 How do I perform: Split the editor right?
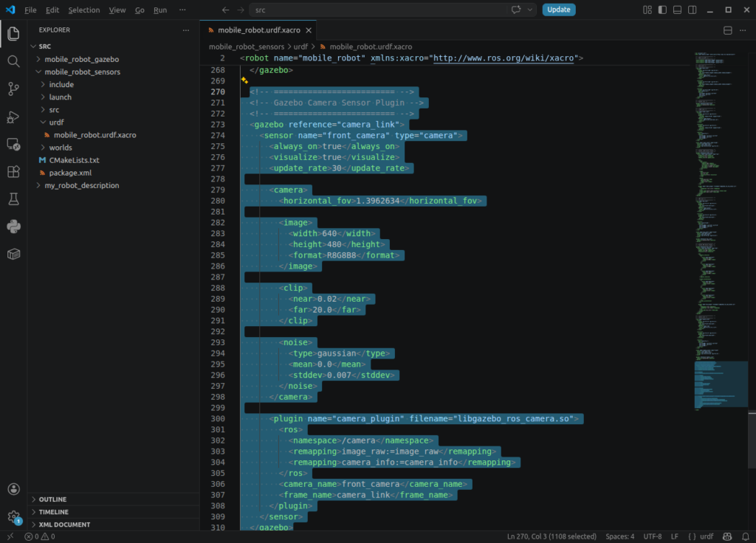(727, 30)
